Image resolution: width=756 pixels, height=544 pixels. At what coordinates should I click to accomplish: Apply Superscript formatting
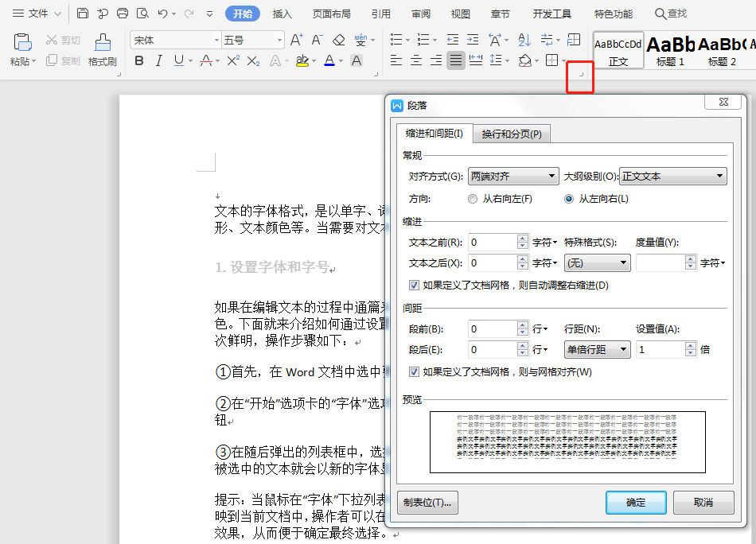click(233, 60)
